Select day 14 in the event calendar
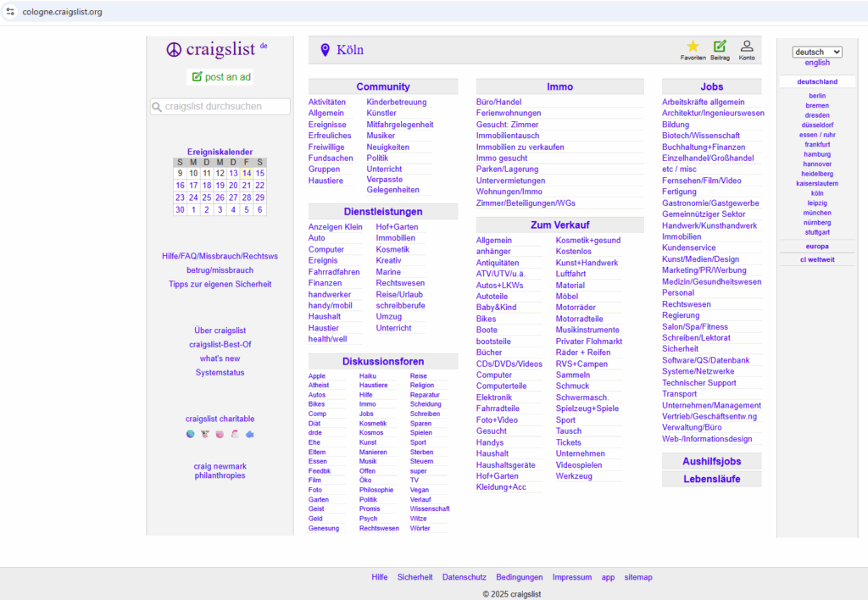The image size is (868, 600). pos(247,173)
